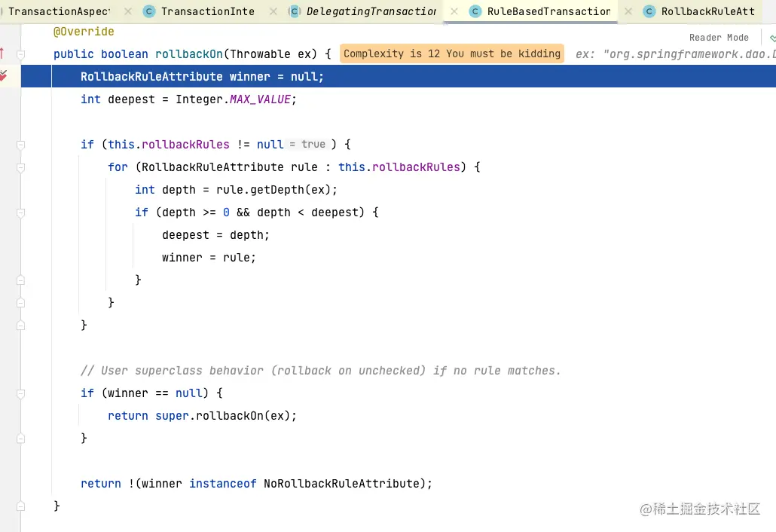Click 'winner == null' condition
Viewport: 776px width, 532px height.
click(x=155, y=393)
